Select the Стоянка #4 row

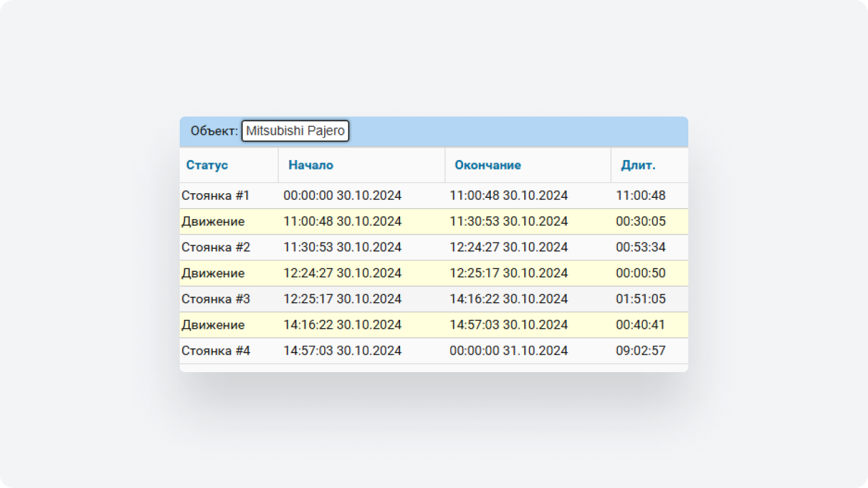[216, 351]
